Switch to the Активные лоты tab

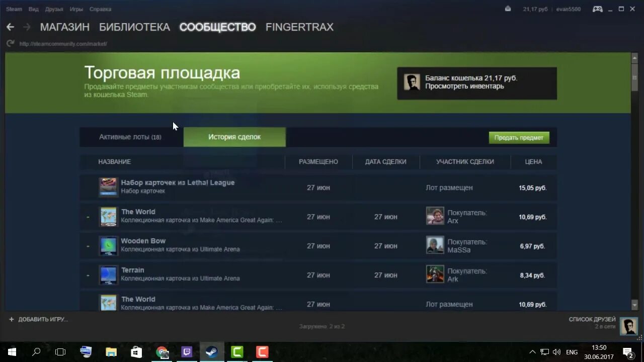[130, 137]
